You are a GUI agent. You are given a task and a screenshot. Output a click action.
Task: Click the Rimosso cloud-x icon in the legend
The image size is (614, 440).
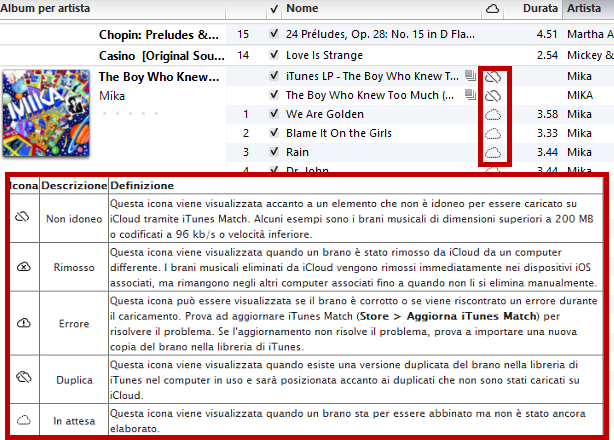click(24, 267)
